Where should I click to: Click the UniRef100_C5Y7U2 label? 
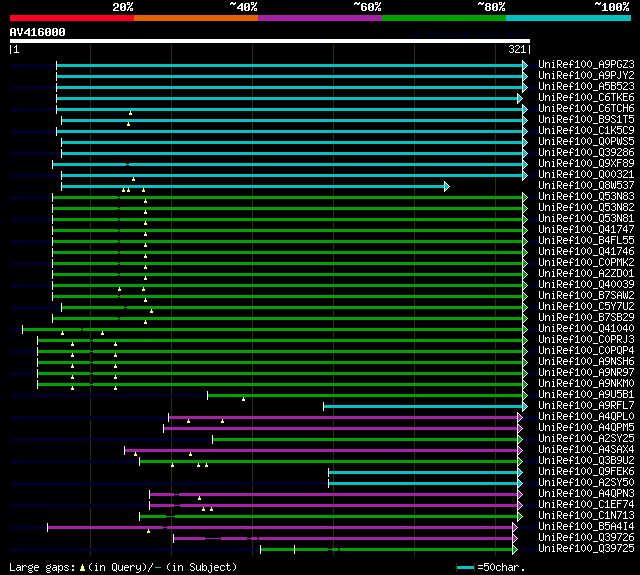click(x=586, y=307)
